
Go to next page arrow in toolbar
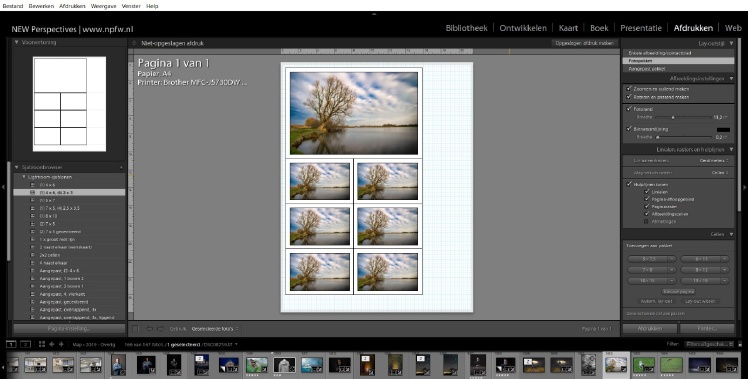(x=160, y=328)
